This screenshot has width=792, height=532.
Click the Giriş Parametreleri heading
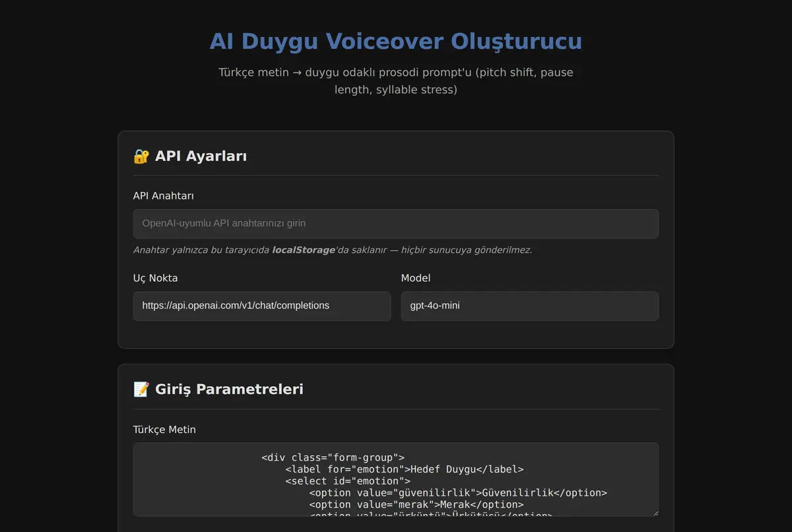coord(229,389)
